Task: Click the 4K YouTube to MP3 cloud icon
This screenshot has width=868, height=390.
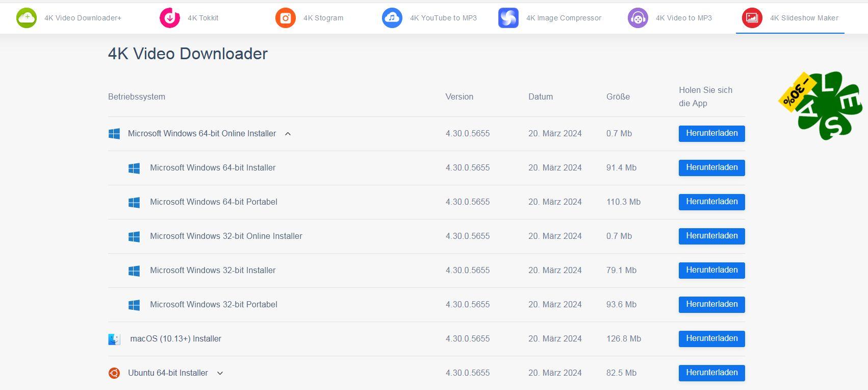Action: coord(392,18)
